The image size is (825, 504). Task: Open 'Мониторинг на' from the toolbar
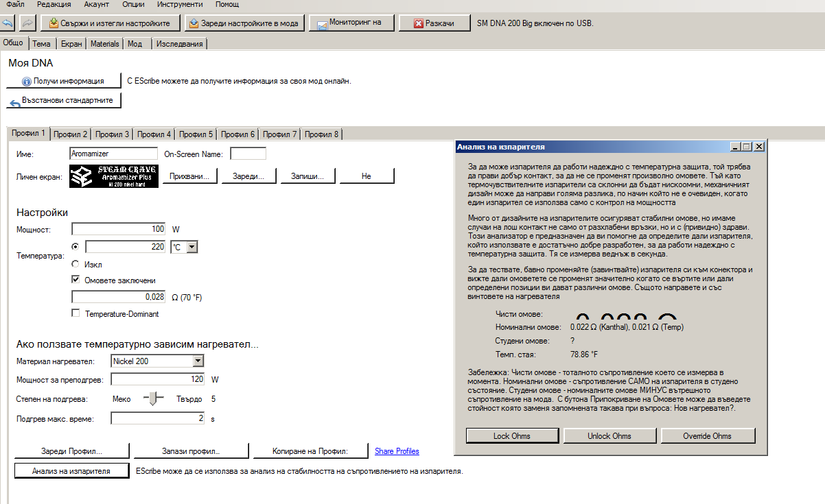click(350, 23)
